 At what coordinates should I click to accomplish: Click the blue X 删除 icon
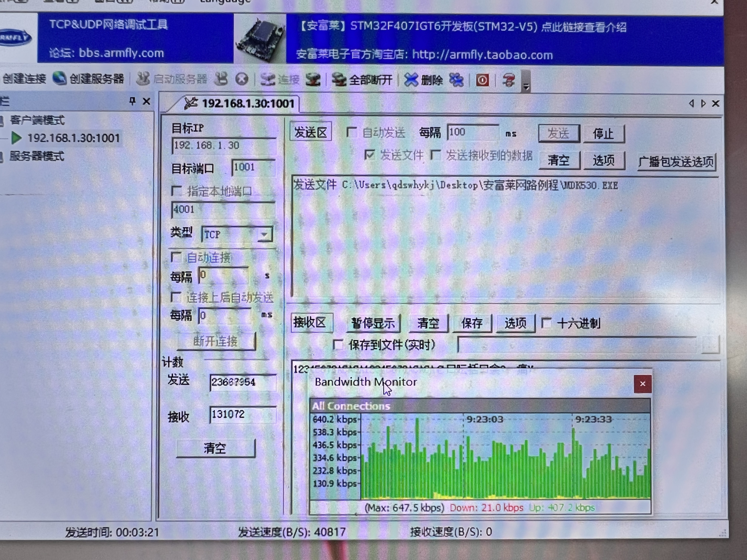411,80
